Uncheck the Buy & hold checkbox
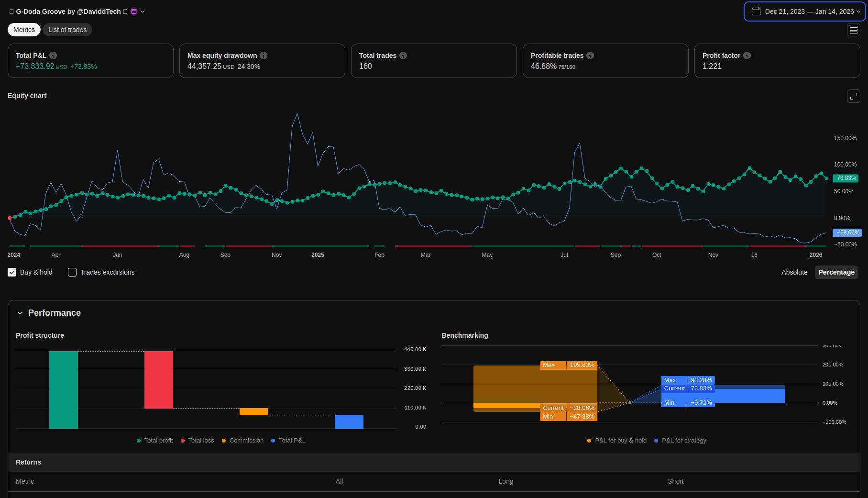The height and width of the screenshot is (498, 868). (x=12, y=272)
